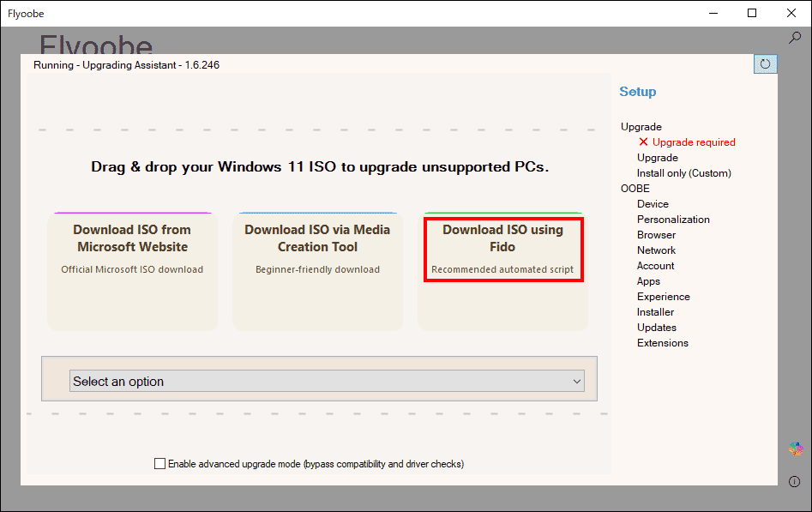This screenshot has width=812, height=512.
Task: Click the 'Setup' panel heading
Action: (637, 92)
